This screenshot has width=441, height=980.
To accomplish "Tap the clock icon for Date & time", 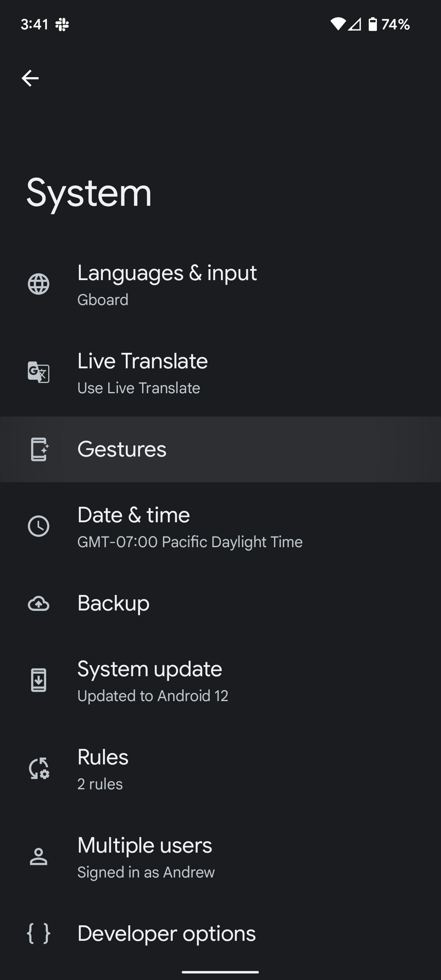I will coord(39,526).
